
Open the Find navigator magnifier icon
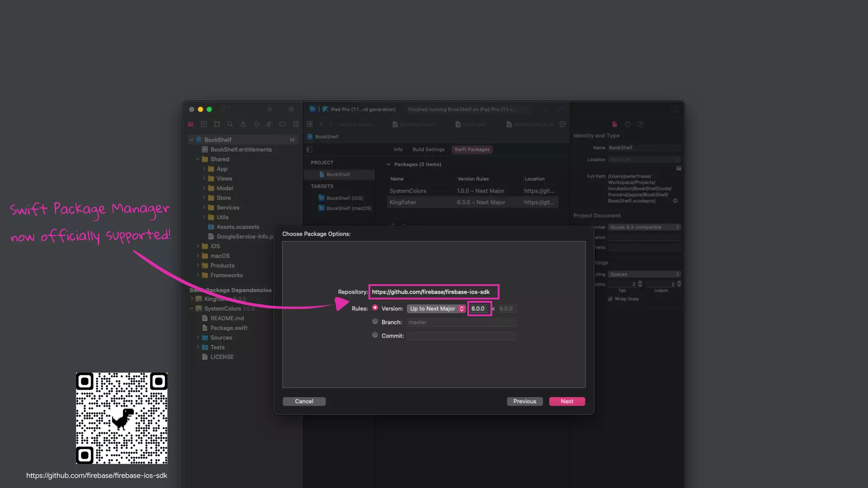point(230,124)
